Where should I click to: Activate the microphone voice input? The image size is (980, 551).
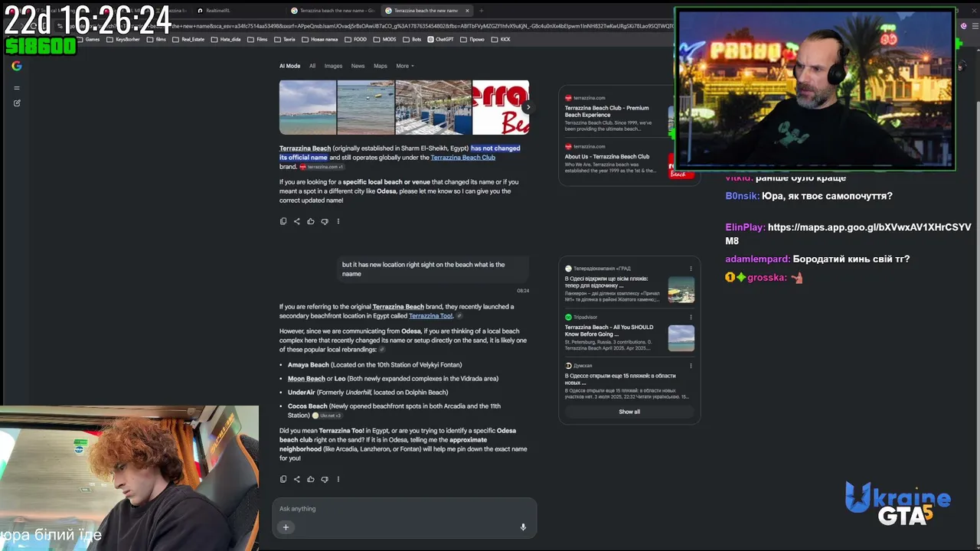(x=524, y=527)
